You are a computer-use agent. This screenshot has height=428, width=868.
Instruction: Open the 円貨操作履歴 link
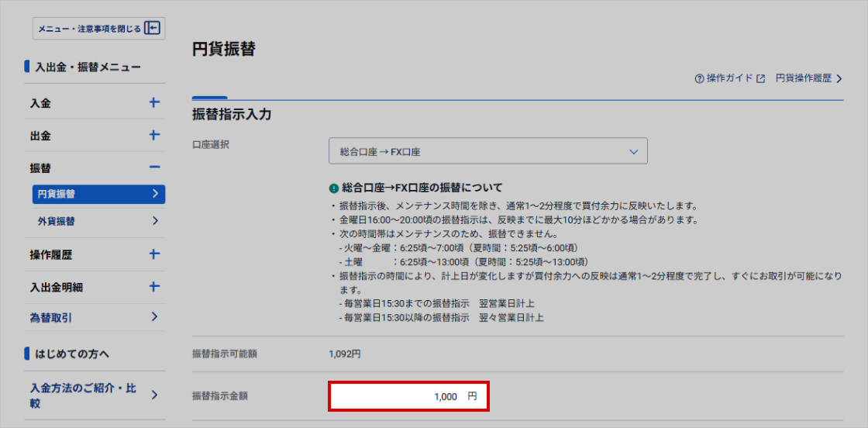(x=808, y=79)
